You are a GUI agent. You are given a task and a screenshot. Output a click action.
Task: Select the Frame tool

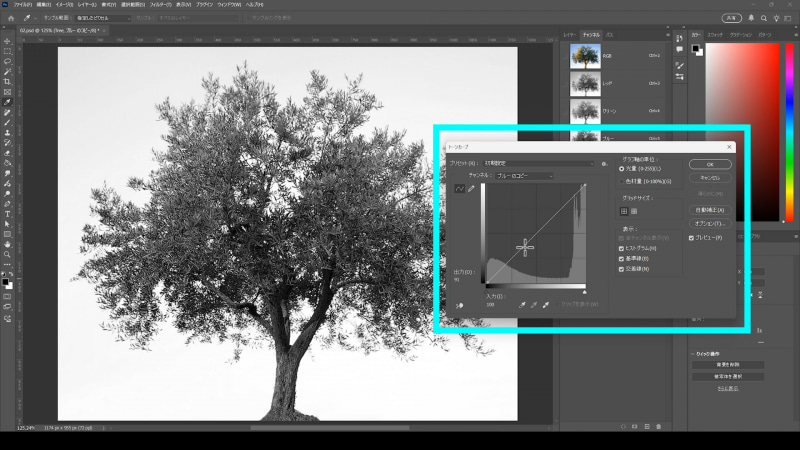[x=7, y=92]
